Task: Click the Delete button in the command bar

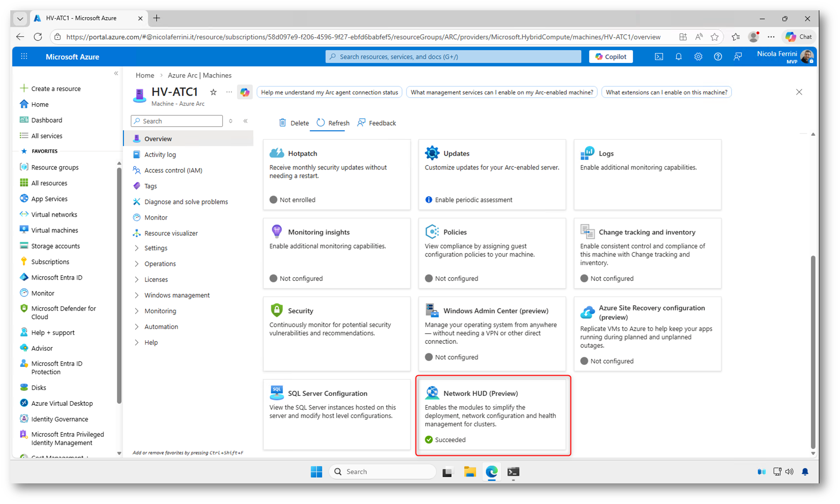Action: tap(293, 123)
